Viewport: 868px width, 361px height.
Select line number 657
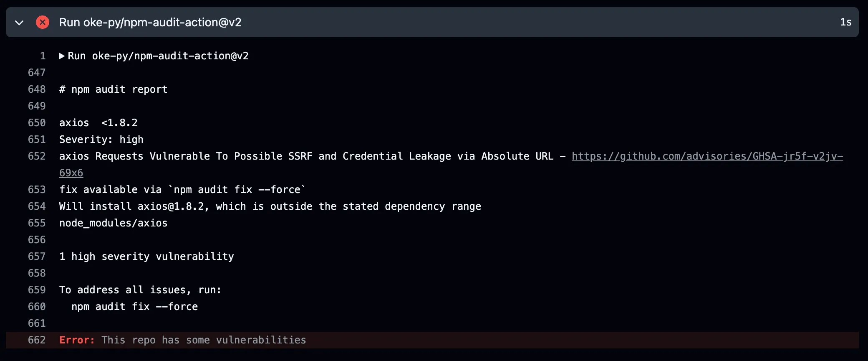[x=37, y=256]
